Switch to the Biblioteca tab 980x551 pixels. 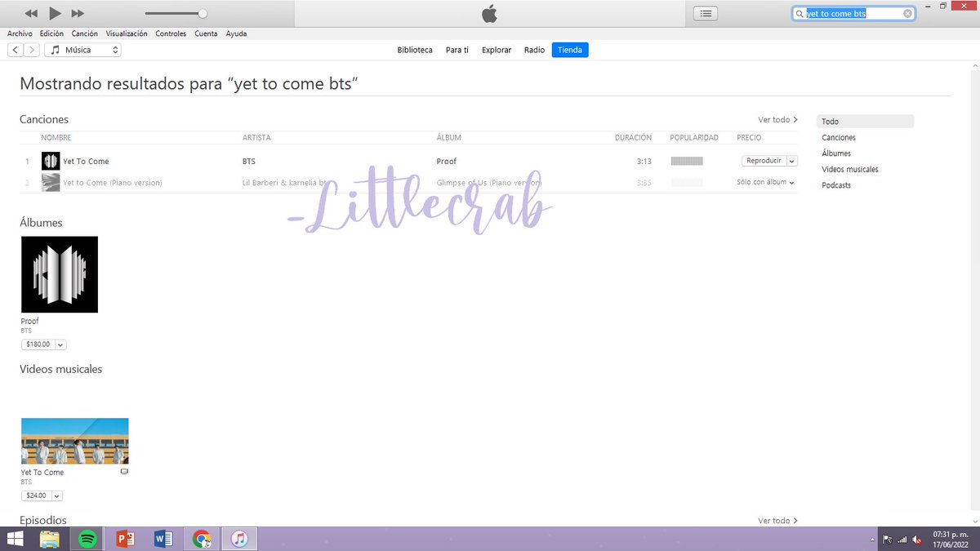415,51
